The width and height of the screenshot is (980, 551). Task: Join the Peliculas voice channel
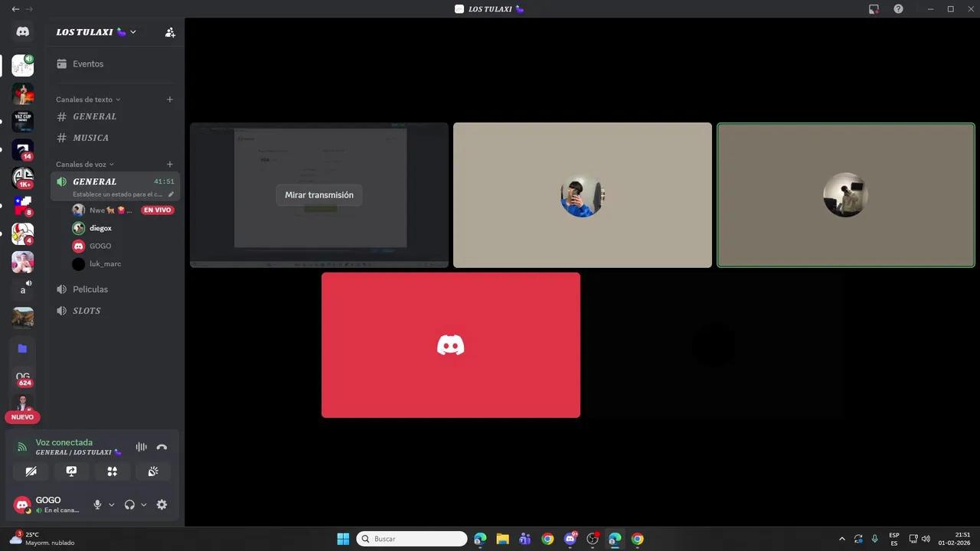click(x=115, y=289)
